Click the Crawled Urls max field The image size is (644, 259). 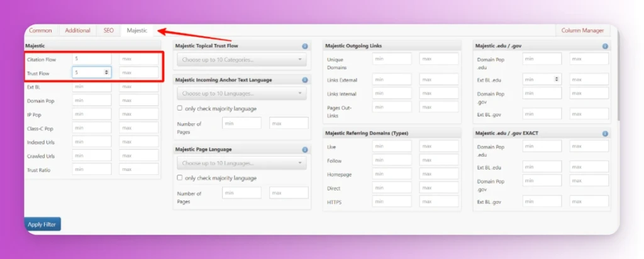click(139, 155)
